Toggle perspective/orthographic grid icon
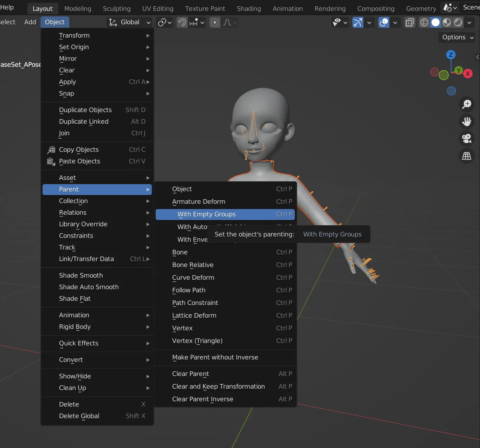This screenshot has width=480, height=448. coord(467,156)
